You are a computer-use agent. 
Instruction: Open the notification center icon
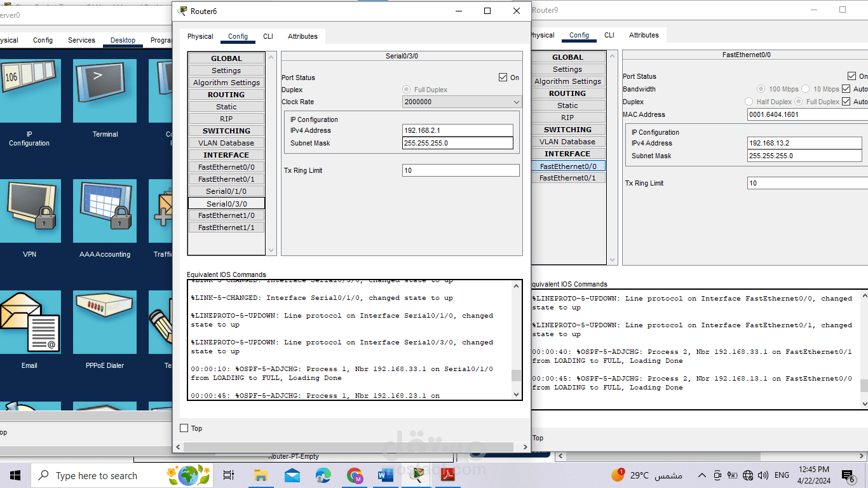click(x=848, y=475)
